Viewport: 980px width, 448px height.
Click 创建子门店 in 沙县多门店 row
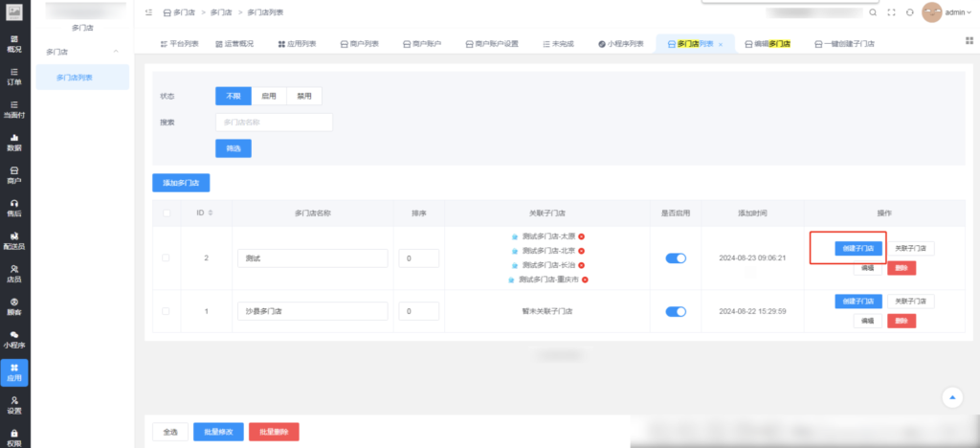point(858,302)
